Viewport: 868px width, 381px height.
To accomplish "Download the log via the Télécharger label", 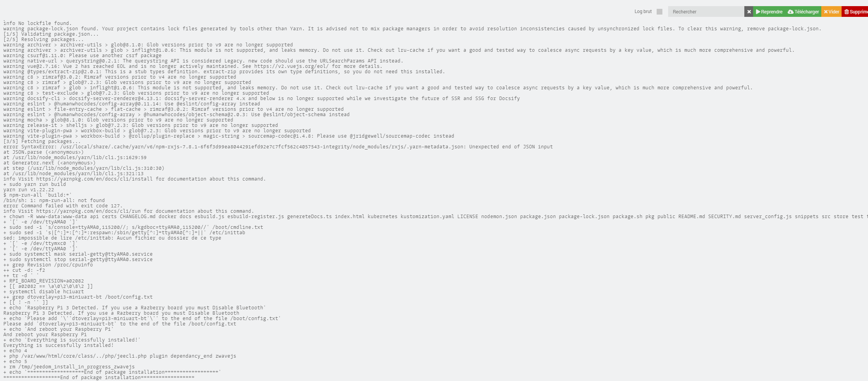I will (806, 12).
